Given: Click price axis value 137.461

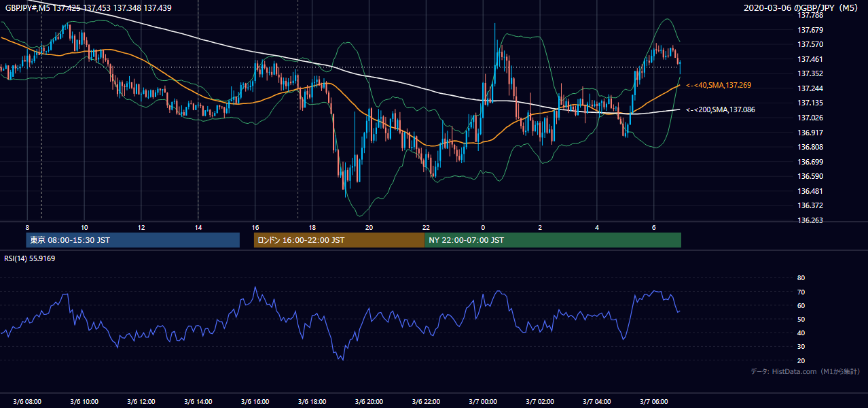Looking at the screenshot, I should point(810,59).
